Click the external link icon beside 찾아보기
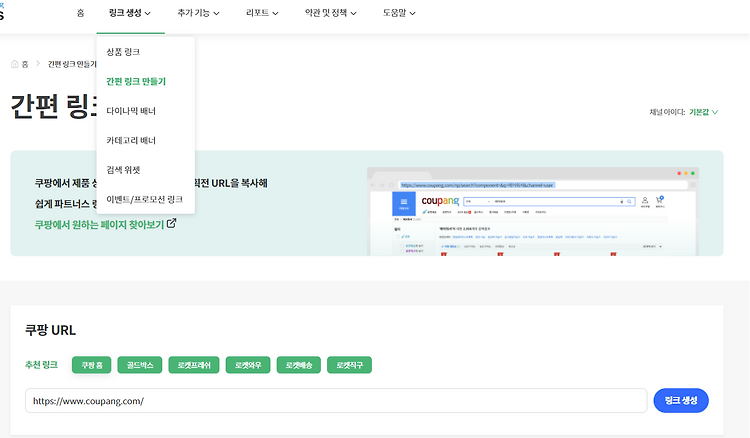750x438 pixels. point(171,223)
